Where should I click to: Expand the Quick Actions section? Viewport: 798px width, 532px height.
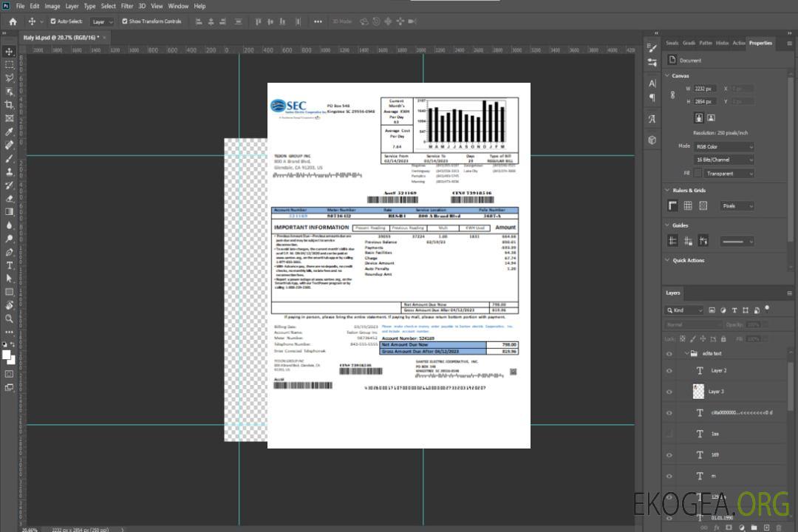coord(667,260)
